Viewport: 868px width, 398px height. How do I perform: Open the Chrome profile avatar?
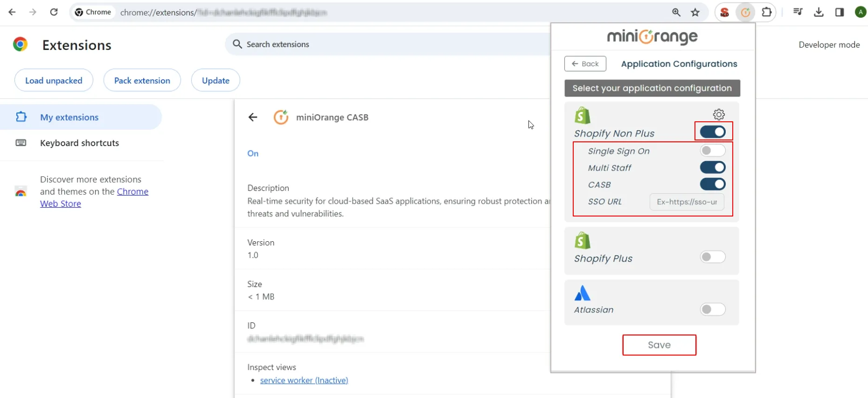[x=861, y=12]
